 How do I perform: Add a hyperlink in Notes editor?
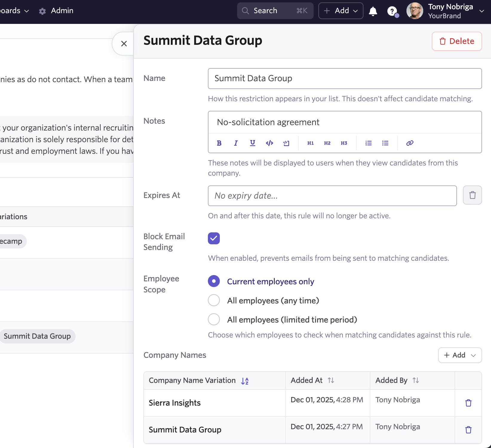coord(409,143)
